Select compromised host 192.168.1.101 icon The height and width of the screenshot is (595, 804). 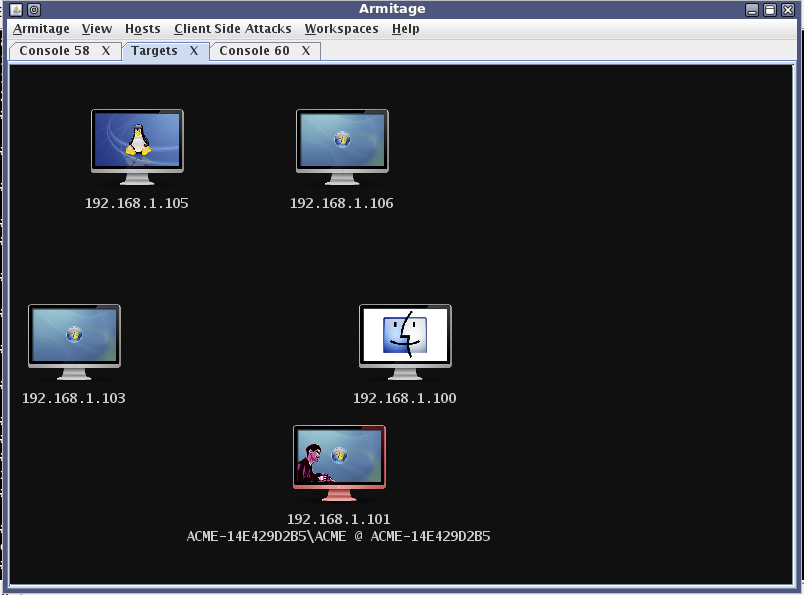(339, 462)
